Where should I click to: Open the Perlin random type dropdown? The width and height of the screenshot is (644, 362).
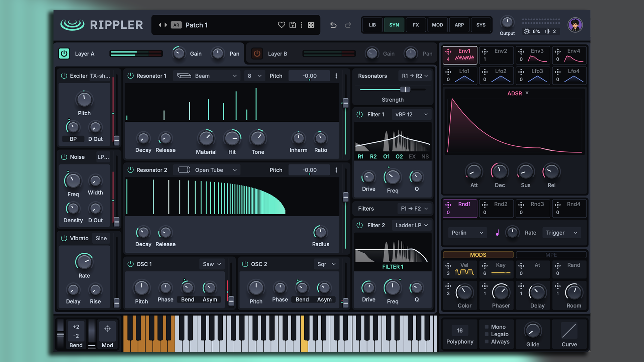(467, 233)
